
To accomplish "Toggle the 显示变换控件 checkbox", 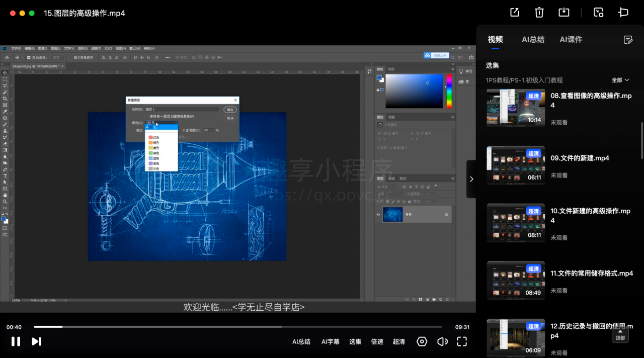I will pyautogui.click(x=70, y=57).
